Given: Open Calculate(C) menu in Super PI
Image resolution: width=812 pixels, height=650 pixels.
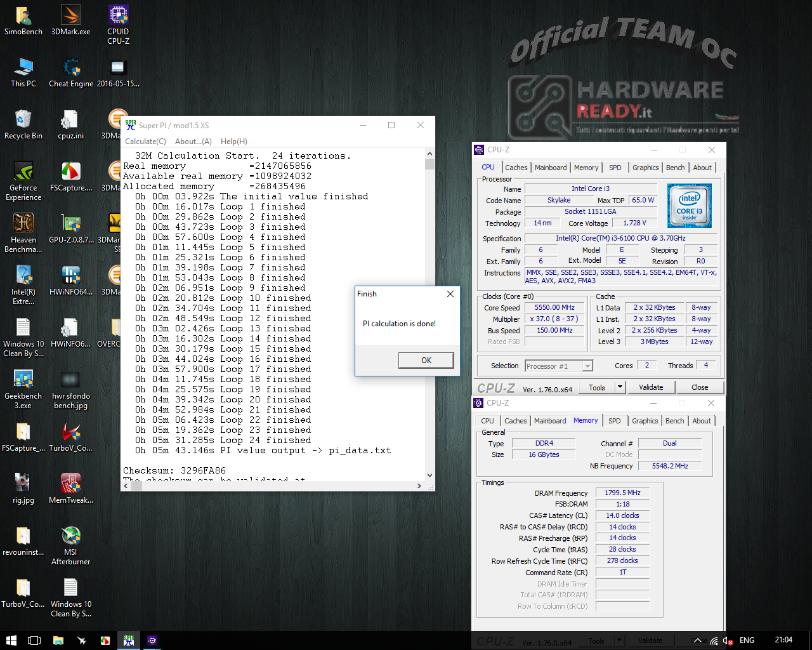Looking at the screenshot, I should 145,142.
